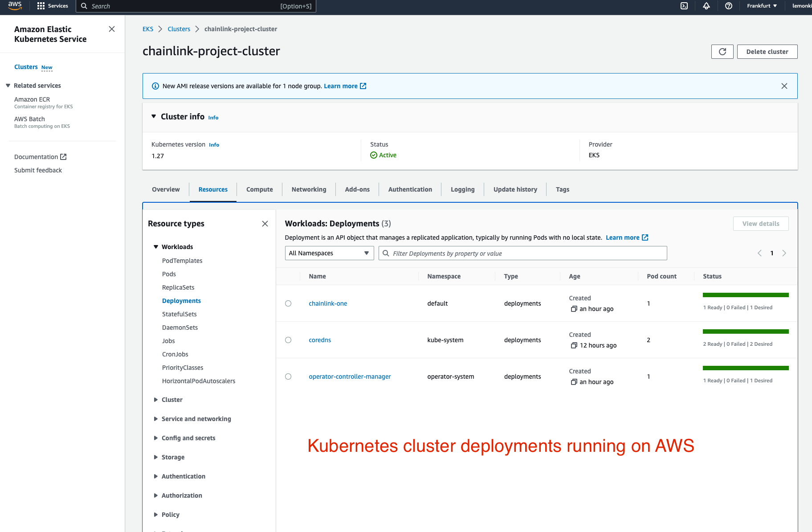Viewport: 812px width, 532px height.
Task: Go to the next deployments page
Action: (x=784, y=253)
